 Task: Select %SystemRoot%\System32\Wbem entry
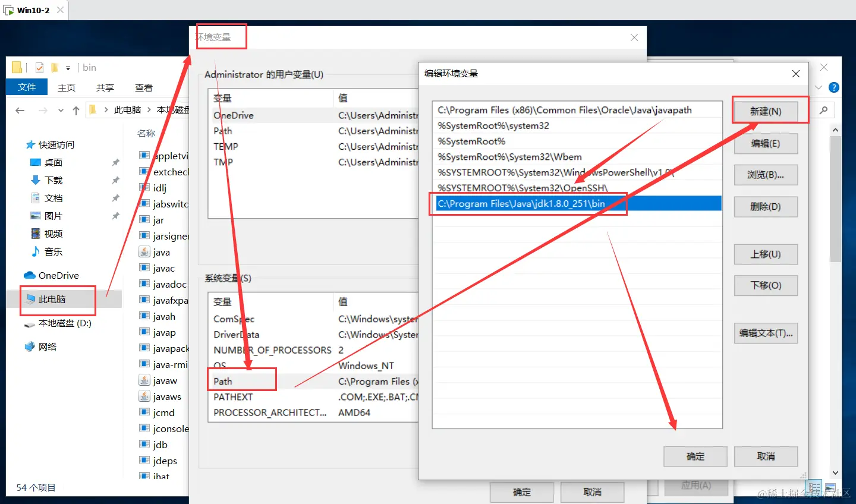coord(577,157)
